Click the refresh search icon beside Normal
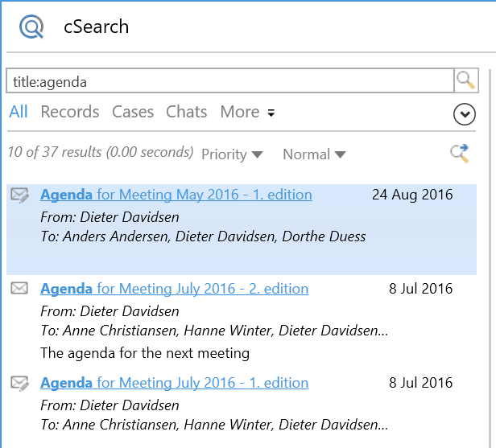This screenshot has height=448, width=496. (x=460, y=154)
